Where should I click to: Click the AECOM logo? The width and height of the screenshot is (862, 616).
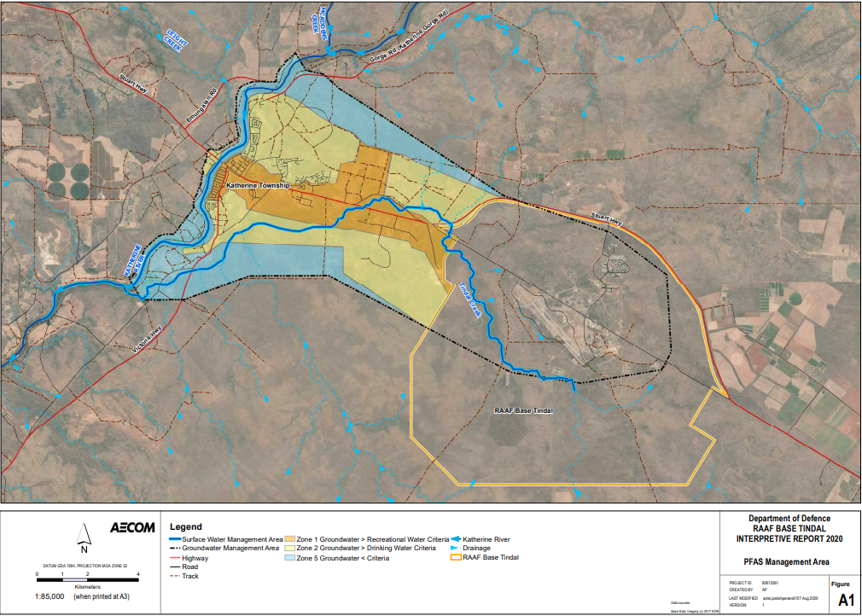tap(132, 528)
